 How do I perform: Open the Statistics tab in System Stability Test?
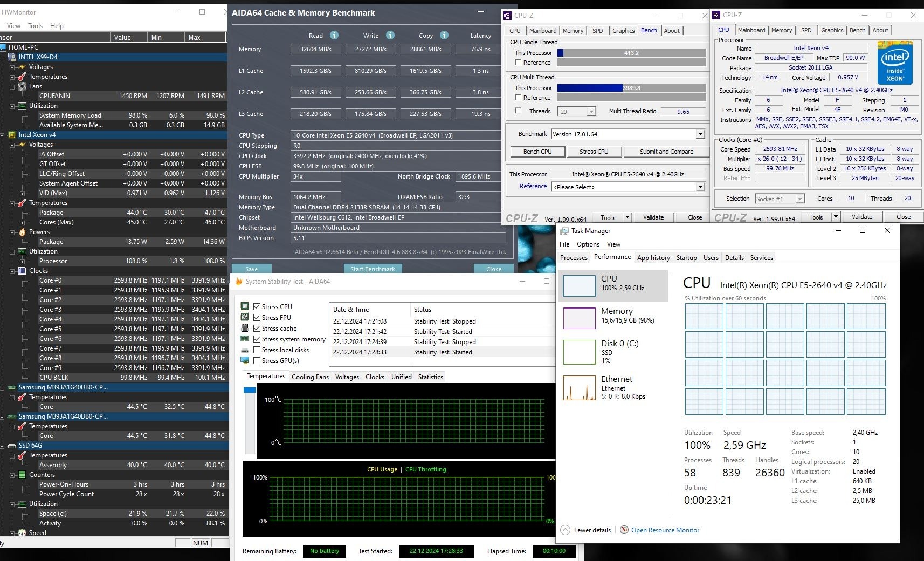tap(431, 377)
